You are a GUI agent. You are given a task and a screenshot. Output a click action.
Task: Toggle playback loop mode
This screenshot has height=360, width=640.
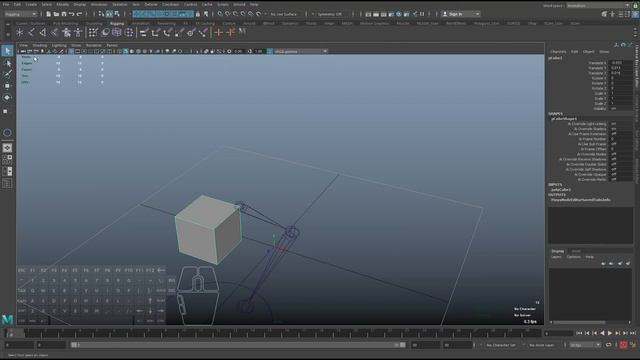(x=609, y=345)
